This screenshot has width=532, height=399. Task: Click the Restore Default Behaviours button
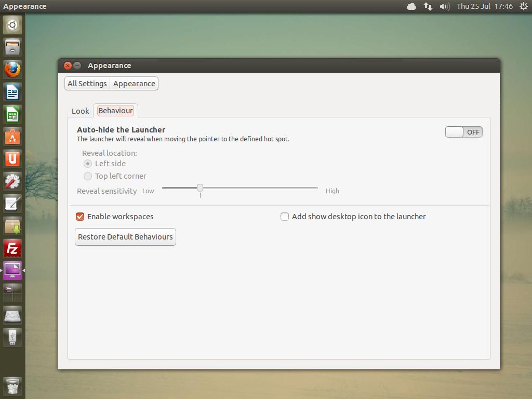pos(125,237)
